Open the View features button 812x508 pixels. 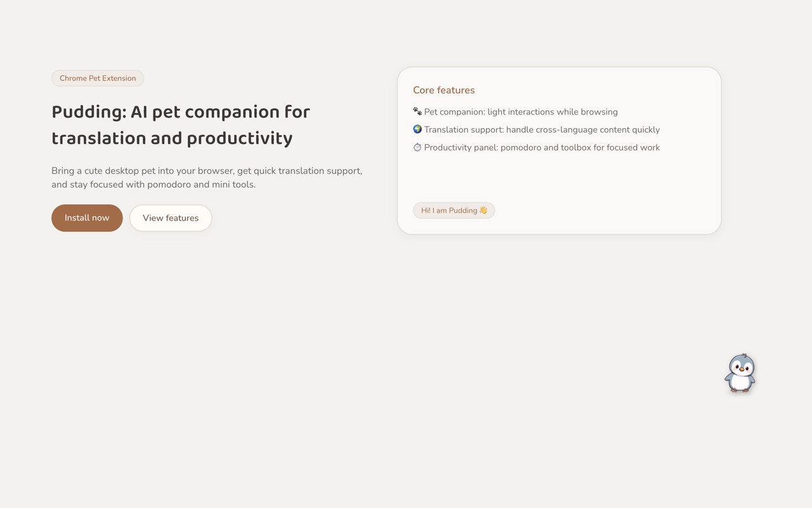(x=171, y=218)
